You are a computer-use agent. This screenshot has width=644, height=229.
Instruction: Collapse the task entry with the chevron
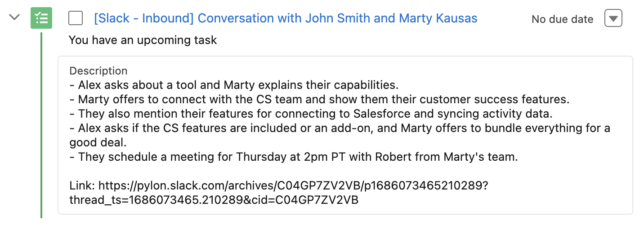point(15,18)
